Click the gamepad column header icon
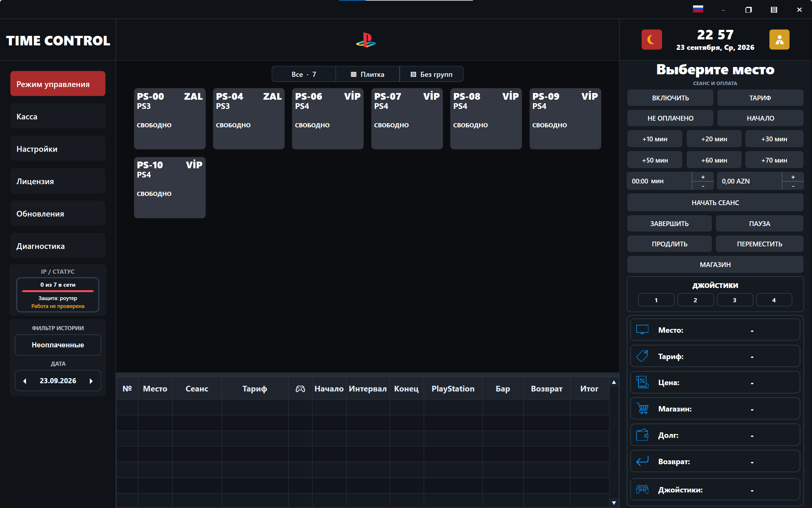The image size is (812, 508). point(300,389)
